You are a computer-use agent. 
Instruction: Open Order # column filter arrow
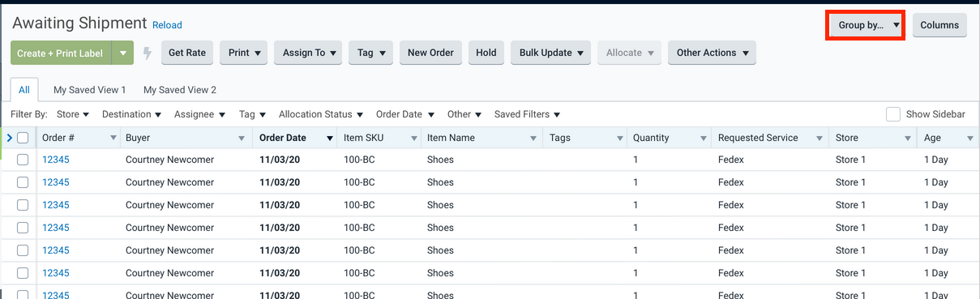(113, 139)
